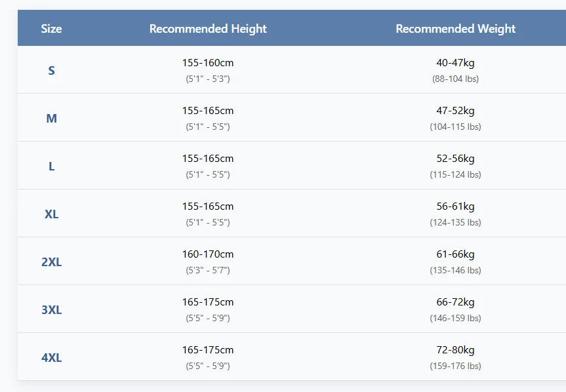Click the Size column header
Image resolution: width=566 pixels, height=392 pixels.
51,29
